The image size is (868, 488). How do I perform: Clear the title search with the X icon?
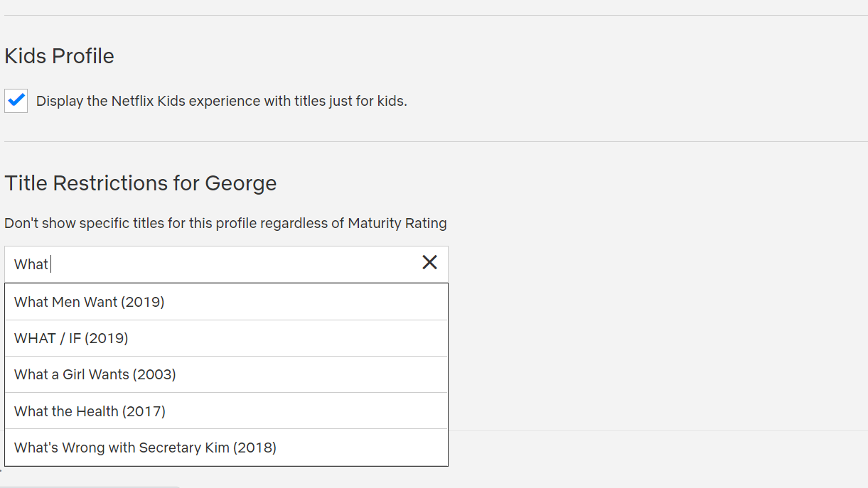coord(429,263)
